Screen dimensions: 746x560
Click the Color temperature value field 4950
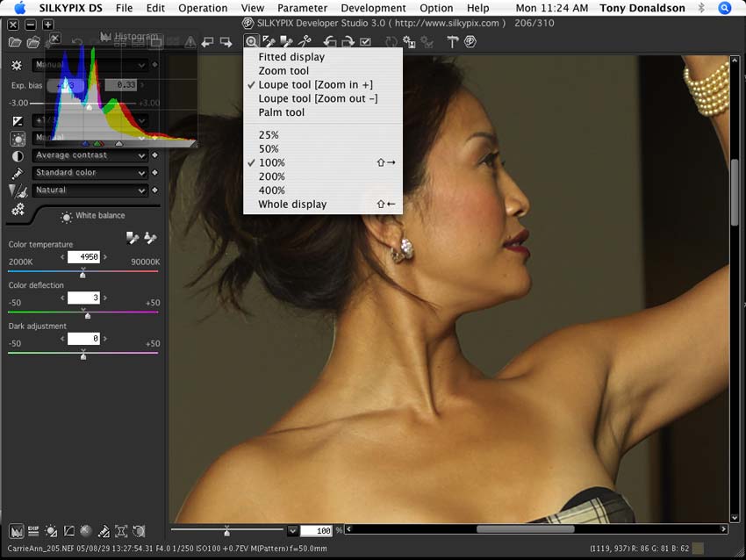pyautogui.click(x=83, y=257)
